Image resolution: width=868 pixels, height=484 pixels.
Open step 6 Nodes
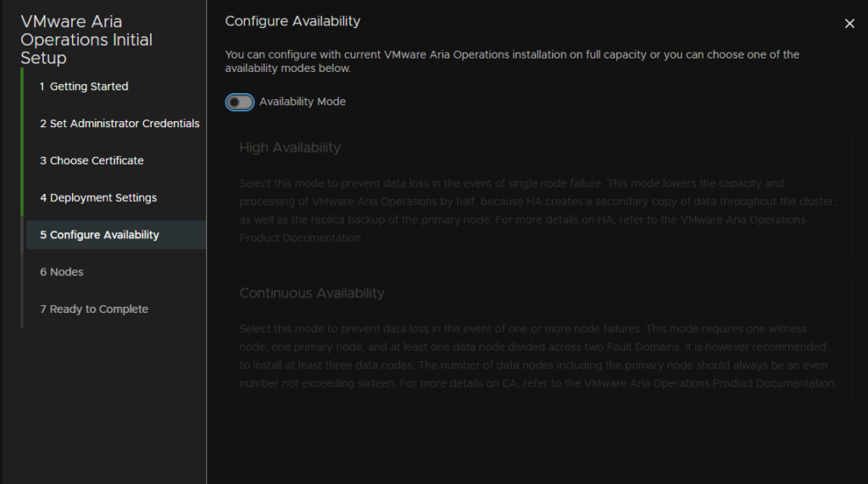(x=61, y=272)
